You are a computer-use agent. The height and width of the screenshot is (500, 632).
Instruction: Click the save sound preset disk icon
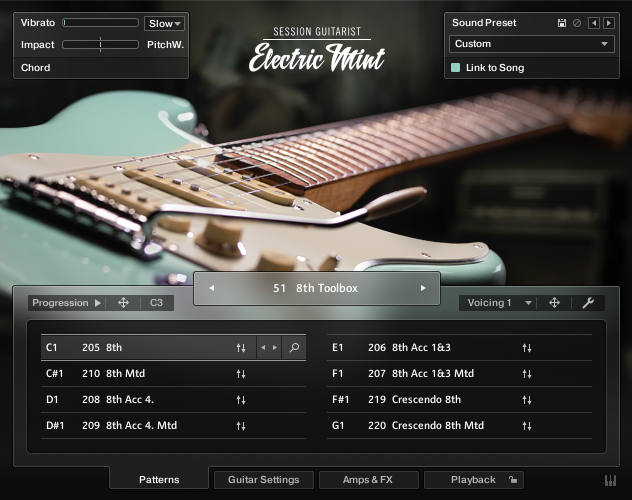click(562, 23)
